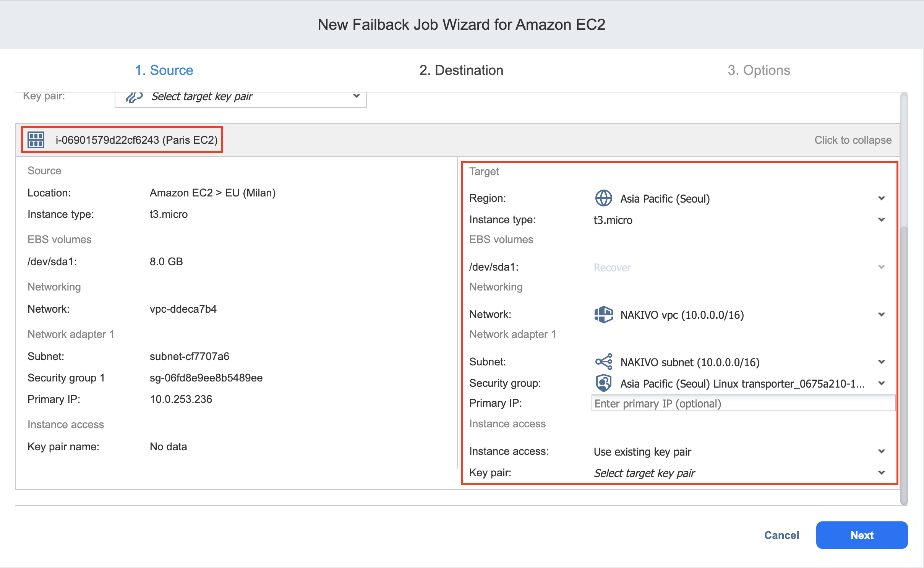The image size is (924, 568).
Task: Click the NAKIVO vpc network icon
Action: pos(603,315)
